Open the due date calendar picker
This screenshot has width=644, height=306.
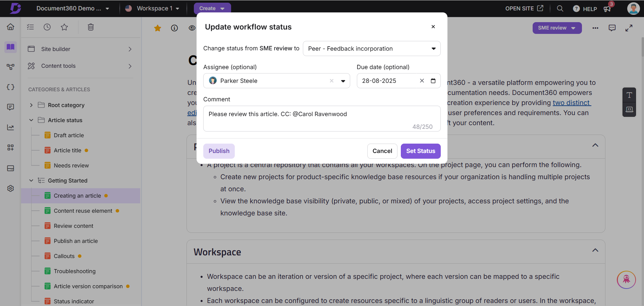pos(433,81)
